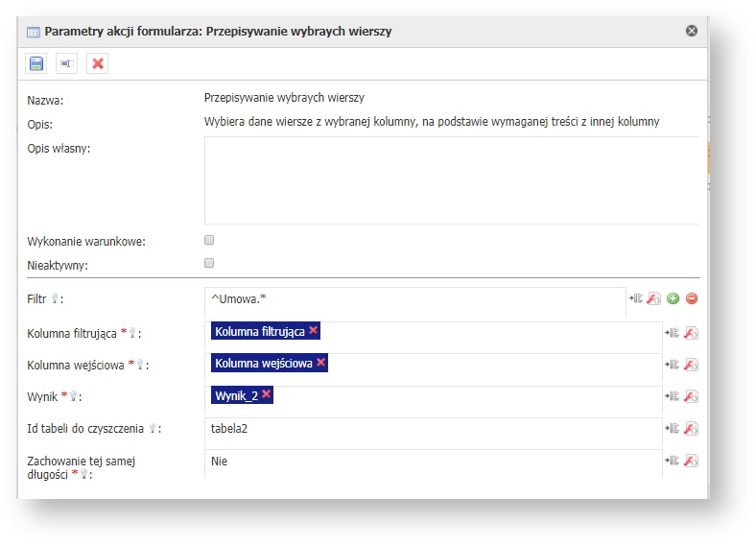This screenshot has height=545, width=756.
Task: Click the Opis własny text area
Action: pos(451,180)
